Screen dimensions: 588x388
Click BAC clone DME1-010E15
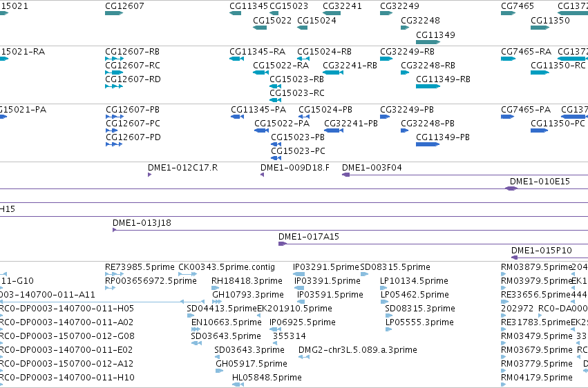coord(540,182)
